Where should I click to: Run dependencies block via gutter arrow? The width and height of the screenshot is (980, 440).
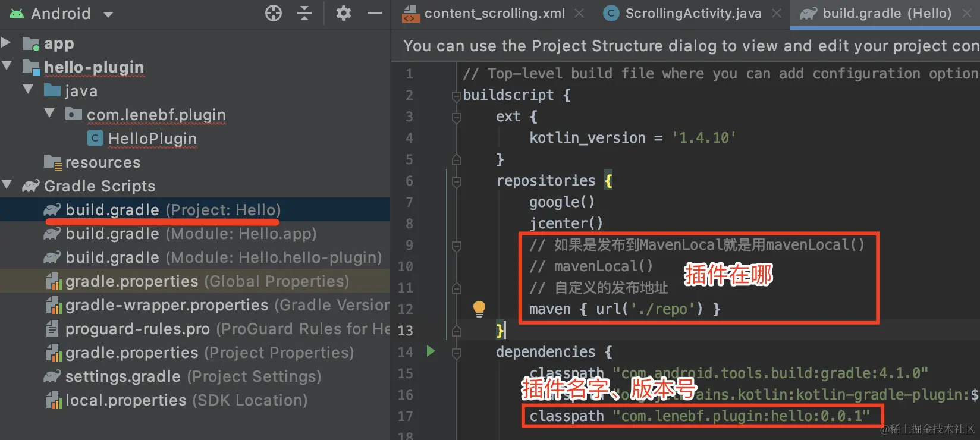431,351
